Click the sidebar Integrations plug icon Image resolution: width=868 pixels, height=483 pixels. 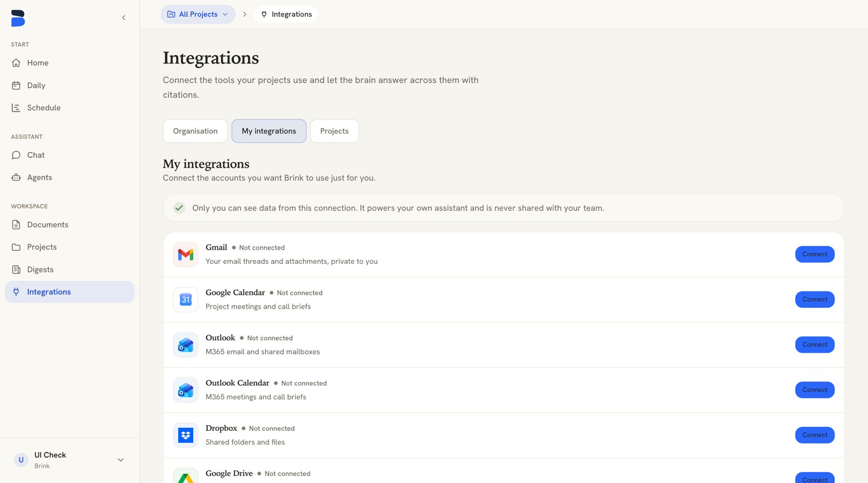[x=16, y=292]
